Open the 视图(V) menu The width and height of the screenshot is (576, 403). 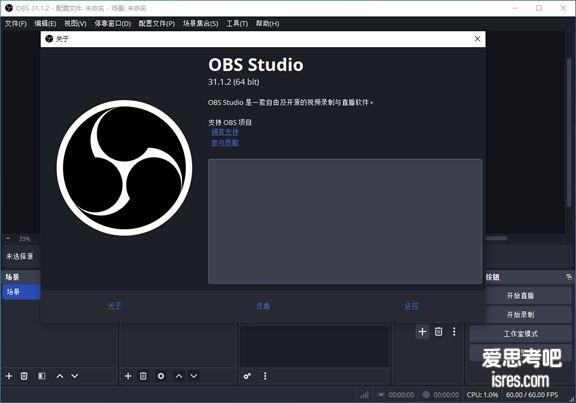click(x=75, y=24)
